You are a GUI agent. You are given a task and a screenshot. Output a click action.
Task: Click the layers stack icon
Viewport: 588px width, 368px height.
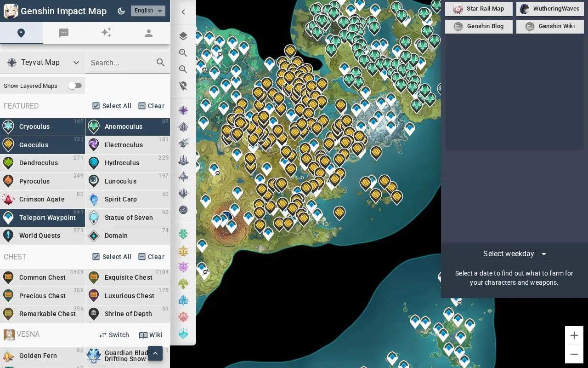(183, 36)
